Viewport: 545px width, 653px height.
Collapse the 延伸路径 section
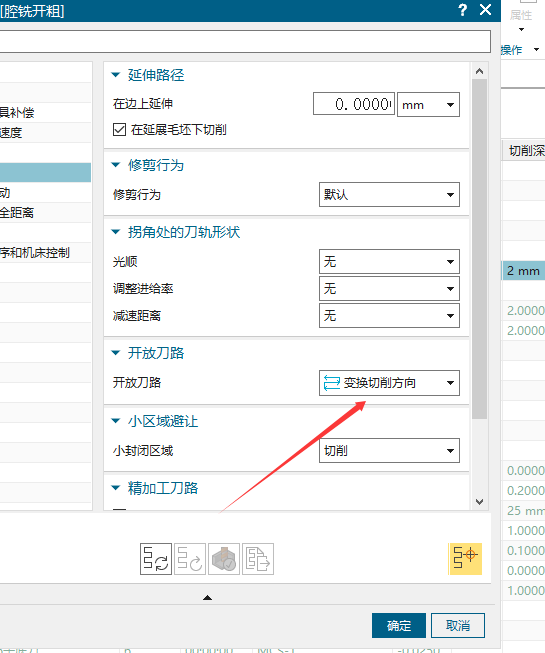(116, 75)
